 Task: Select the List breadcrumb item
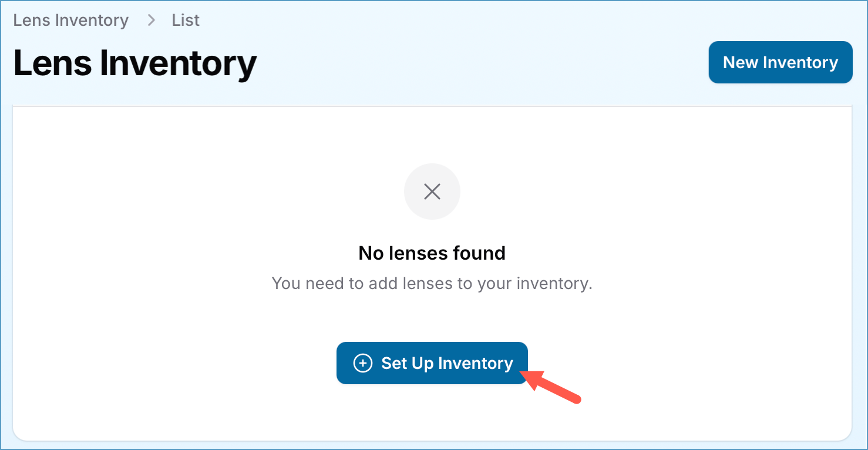pos(186,21)
